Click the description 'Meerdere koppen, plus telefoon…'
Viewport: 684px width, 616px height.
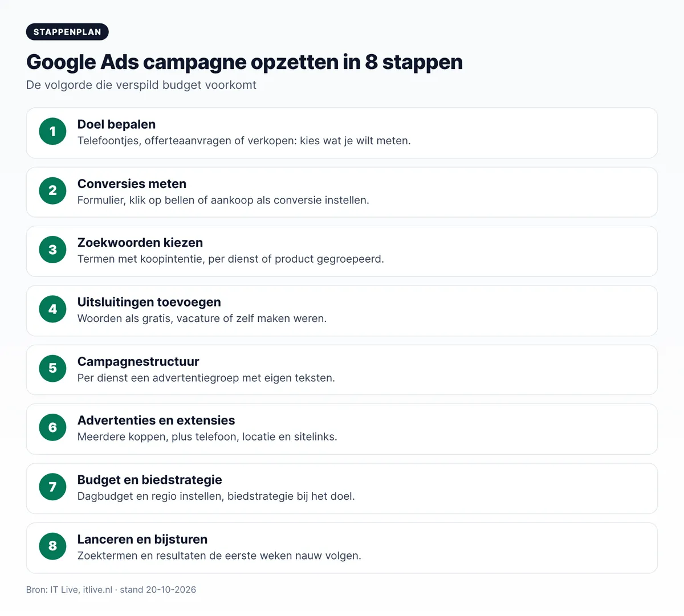point(207,437)
